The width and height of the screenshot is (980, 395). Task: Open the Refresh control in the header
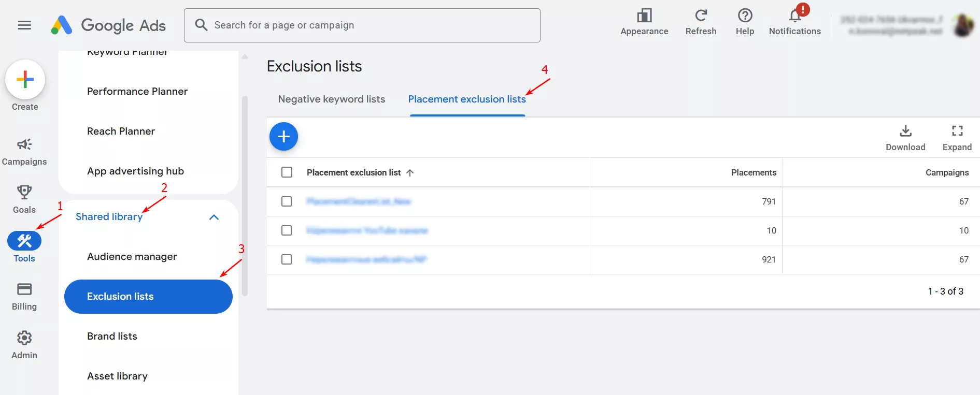pyautogui.click(x=701, y=21)
